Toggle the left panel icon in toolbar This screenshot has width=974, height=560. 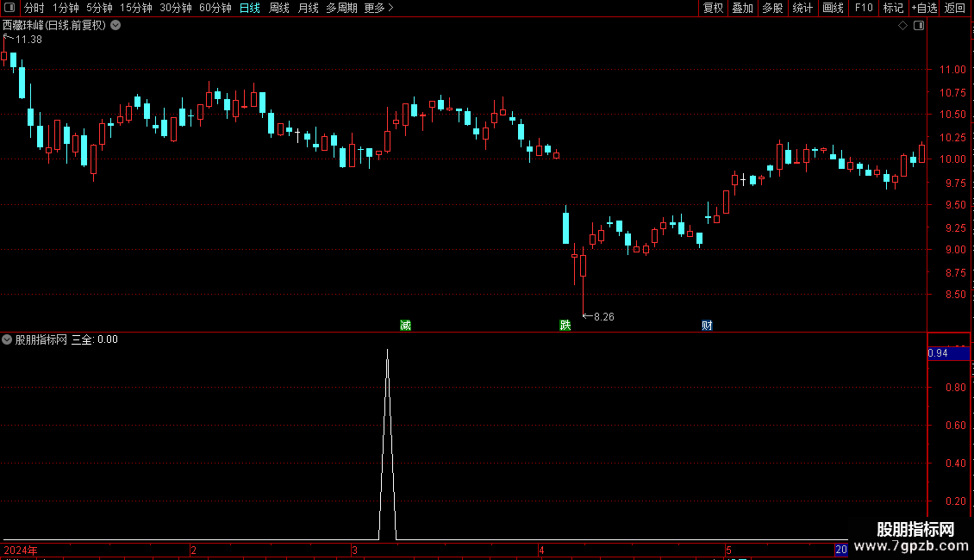pyautogui.click(x=9, y=8)
